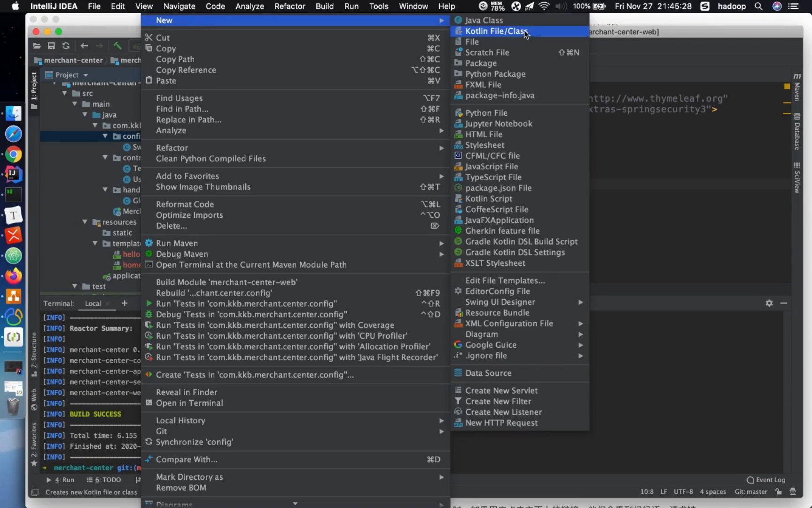
Task: Choose Package from the New submenu
Action: click(x=520, y=63)
